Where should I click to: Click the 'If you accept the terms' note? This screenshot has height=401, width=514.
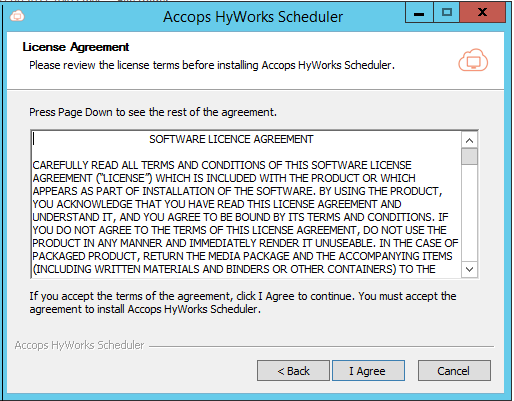[x=243, y=302]
